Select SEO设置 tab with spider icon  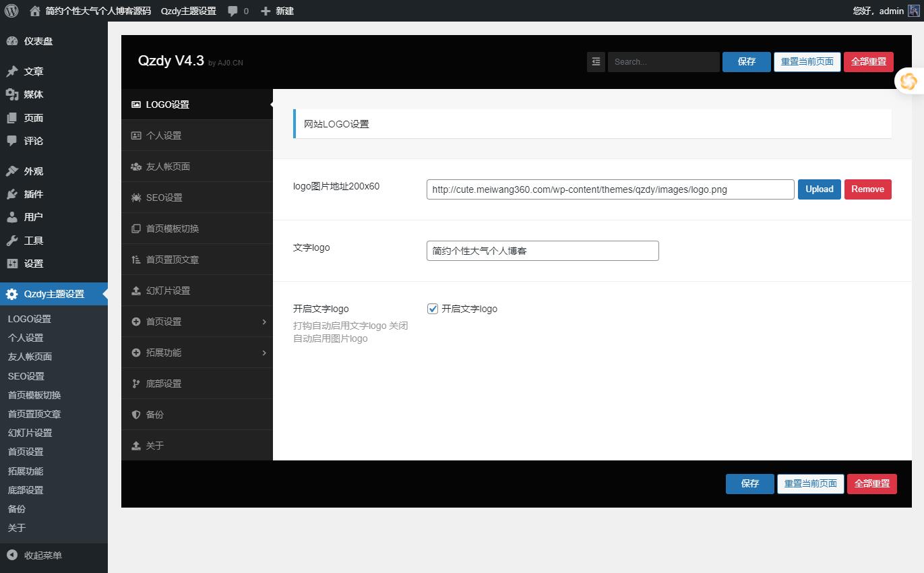(x=197, y=198)
